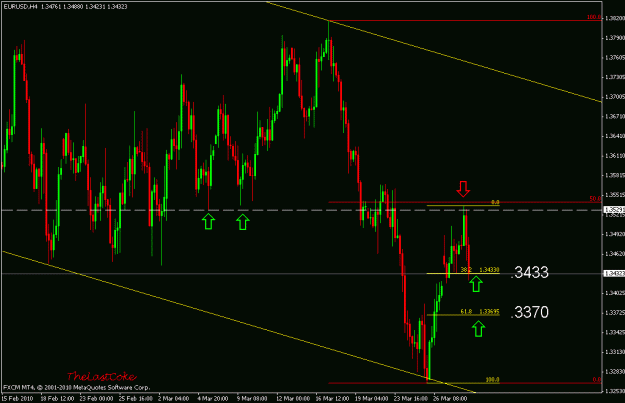Click the highlighted current price tag 1.3432
Image resolution: width=625 pixels, height=403 pixels.
point(614,273)
